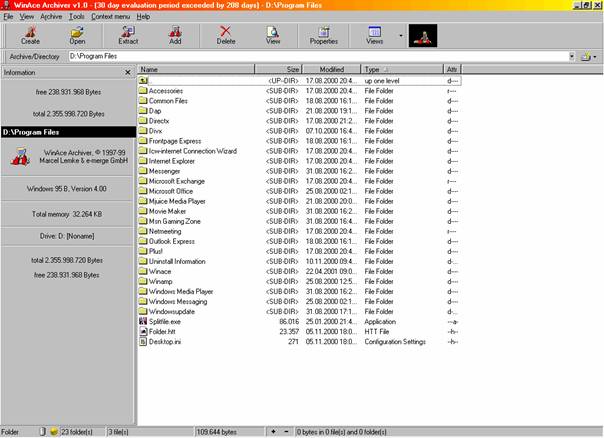Viewport: 604px width, 438px height.
Task: Select the Common Files folder icon
Action: click(x=143, y=101)
